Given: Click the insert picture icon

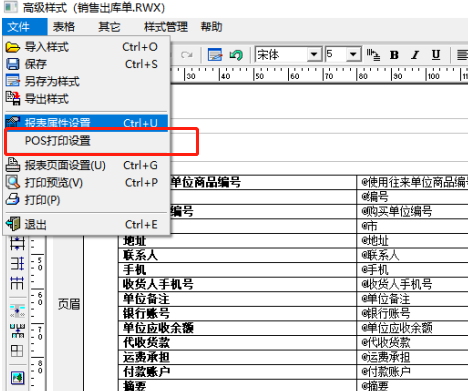Looking at the screenshot, I should [x=17, y=378].
